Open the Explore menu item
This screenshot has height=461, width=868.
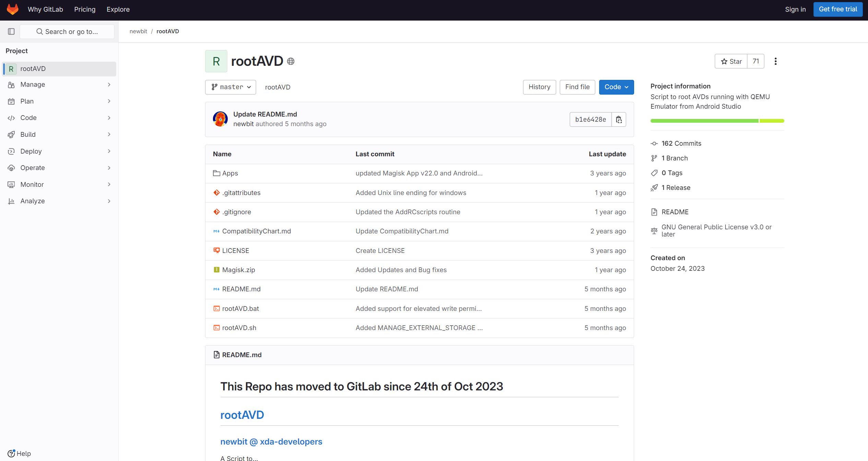click(x=118, y=9)
